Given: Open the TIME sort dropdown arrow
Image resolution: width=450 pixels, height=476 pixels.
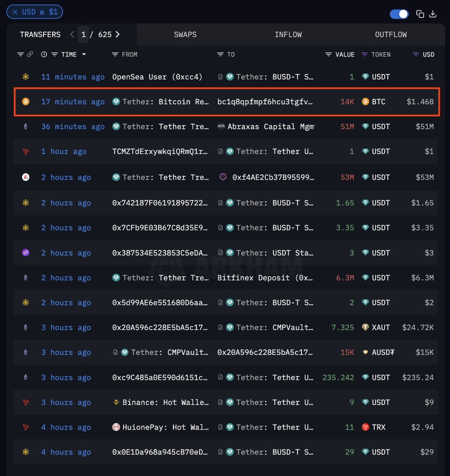Looking at the screenshot, I should (x=84, y=54).
